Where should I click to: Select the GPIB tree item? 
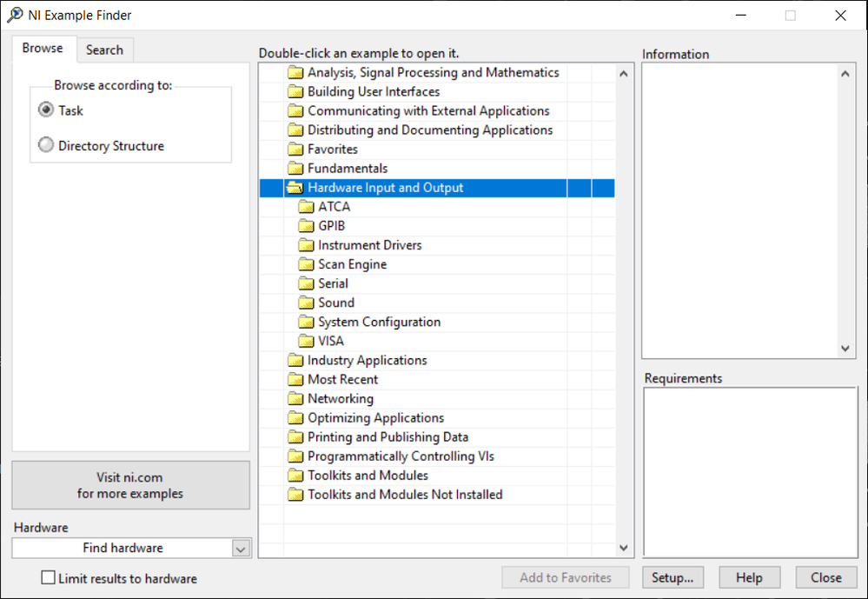click(332, 226)
